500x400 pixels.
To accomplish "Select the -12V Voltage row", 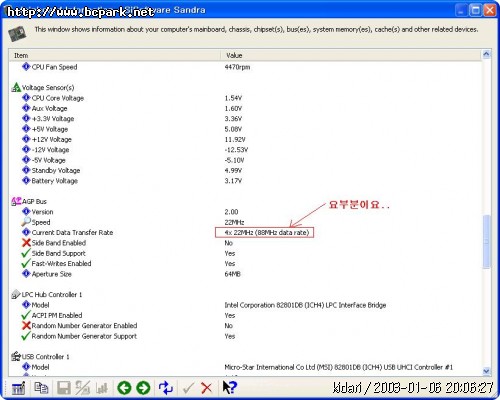I will click(246, 150).
